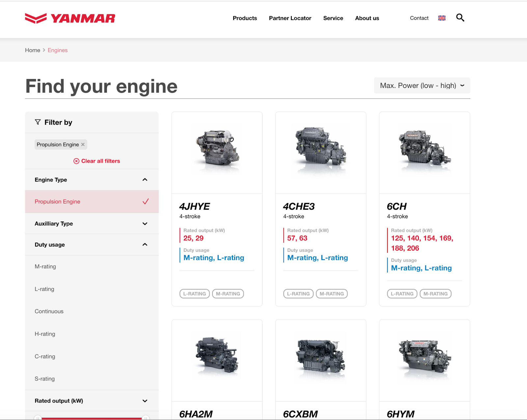Uncheck the Propulsion Engine checkmark

(x=146, y=201)
